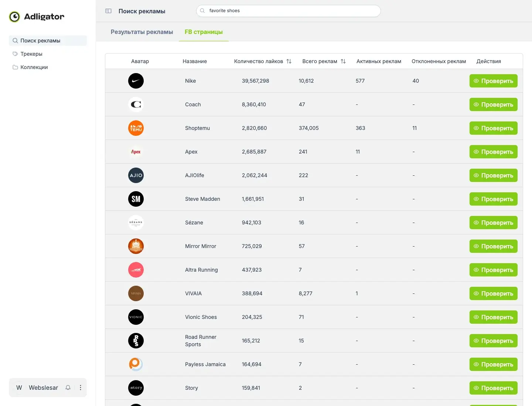Click the AJIO avatar
This screenshot has height=406, width=532.
(136, 175)
